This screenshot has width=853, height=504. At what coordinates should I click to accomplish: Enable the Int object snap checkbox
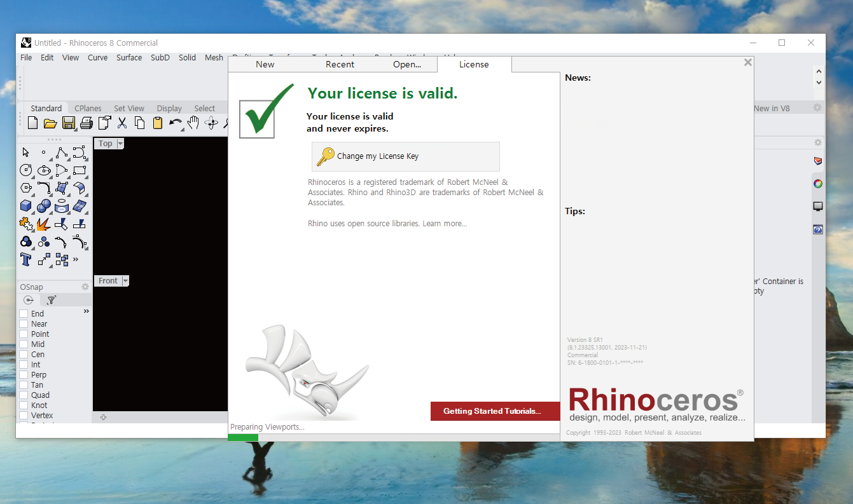point(24,365)
